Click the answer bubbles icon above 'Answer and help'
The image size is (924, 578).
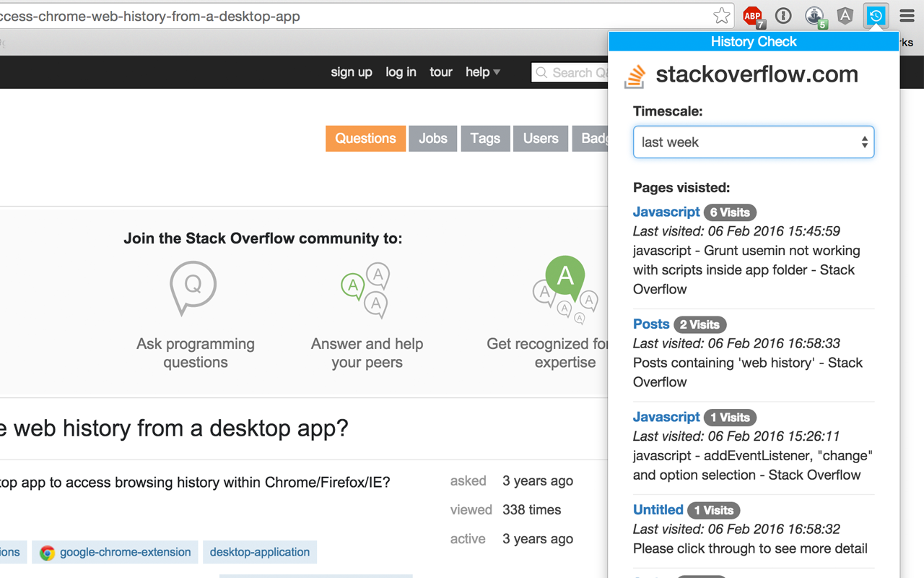click(x=366, y=290)
